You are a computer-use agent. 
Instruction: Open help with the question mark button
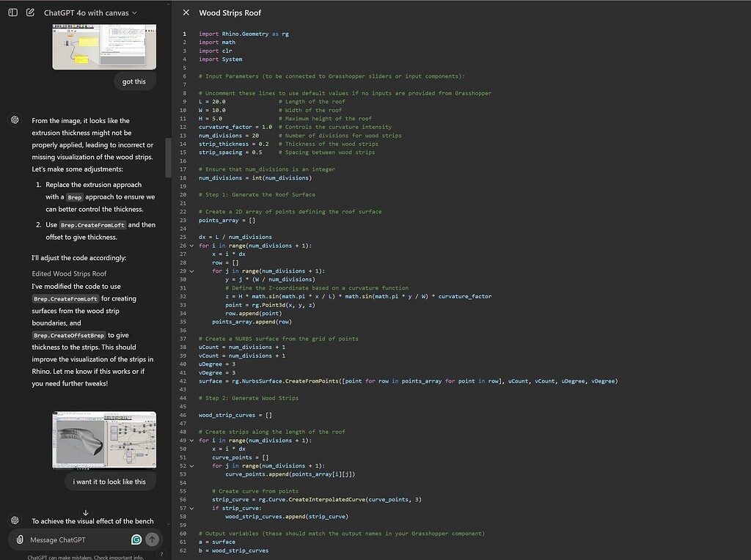(161, 553)
